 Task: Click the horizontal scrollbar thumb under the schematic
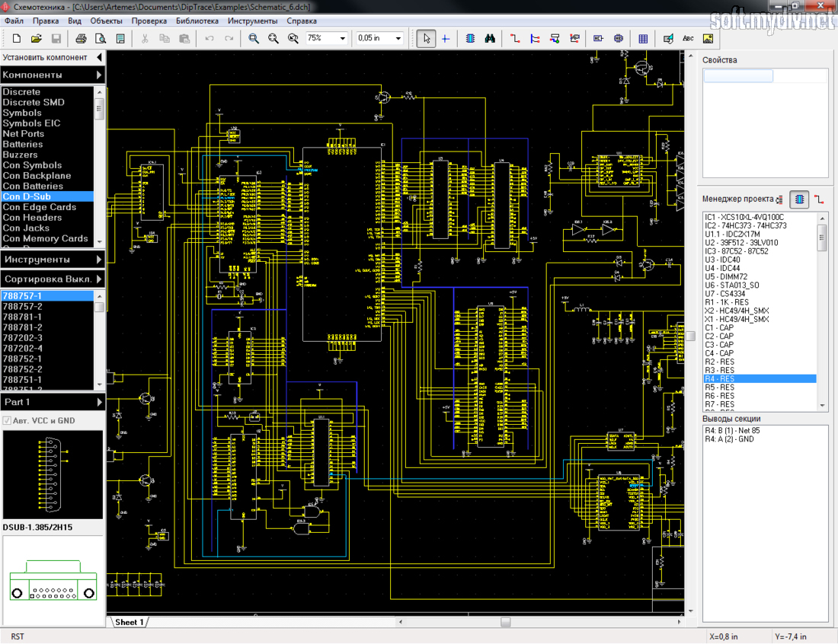coord(504,622)
